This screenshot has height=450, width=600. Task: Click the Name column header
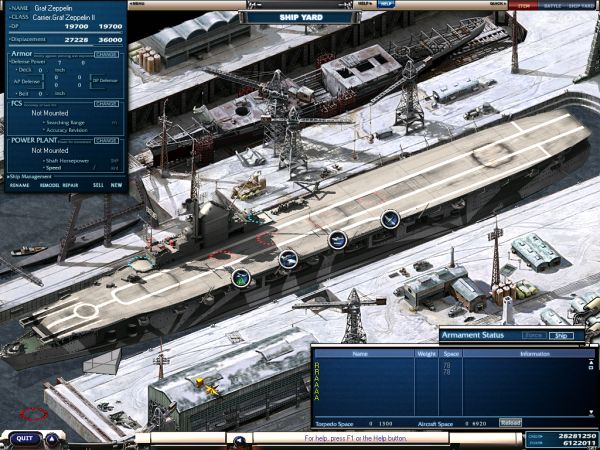364,354
